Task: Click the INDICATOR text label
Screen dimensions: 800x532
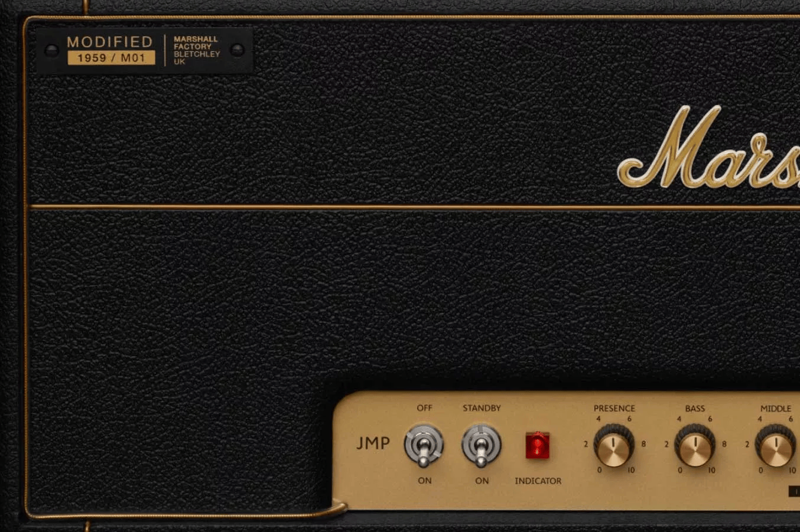Action: pyautogui.click(x=538, y=481)
